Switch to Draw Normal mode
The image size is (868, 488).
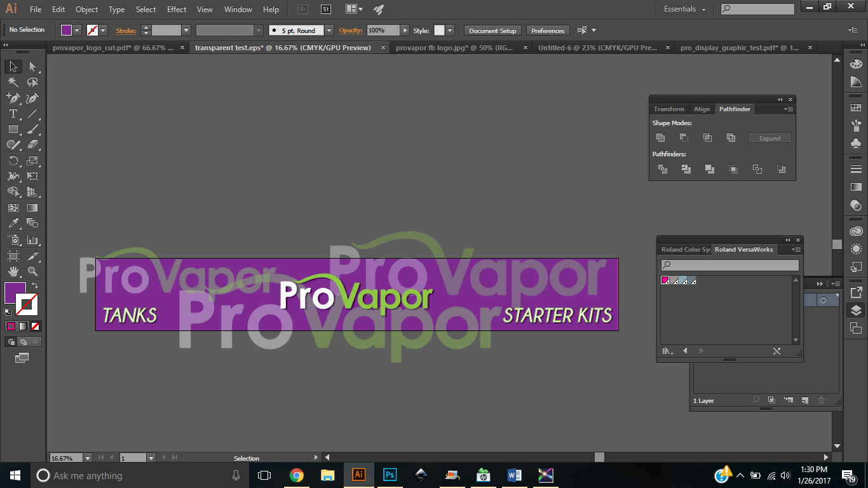(11, 341)
